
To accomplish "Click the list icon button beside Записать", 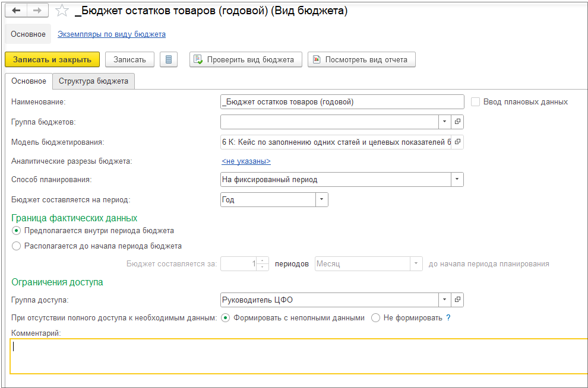I will (x=169, y=59).
